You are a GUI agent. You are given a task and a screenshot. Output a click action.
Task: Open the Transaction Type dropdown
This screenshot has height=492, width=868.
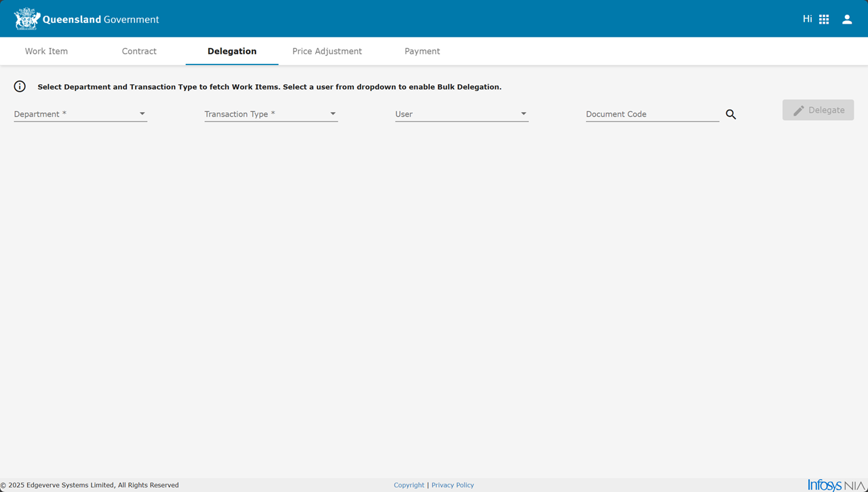(271, 114)
